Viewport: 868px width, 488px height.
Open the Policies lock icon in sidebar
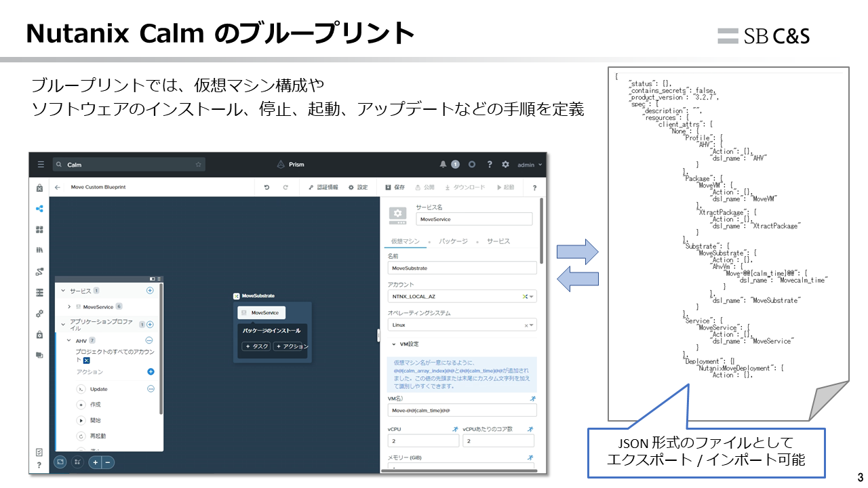[39, 334]
